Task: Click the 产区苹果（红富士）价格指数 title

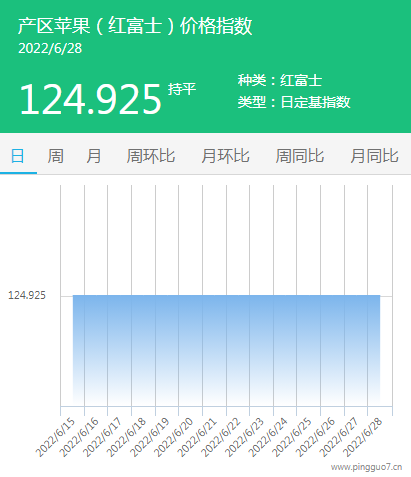Action: click(x=135, y=26)
